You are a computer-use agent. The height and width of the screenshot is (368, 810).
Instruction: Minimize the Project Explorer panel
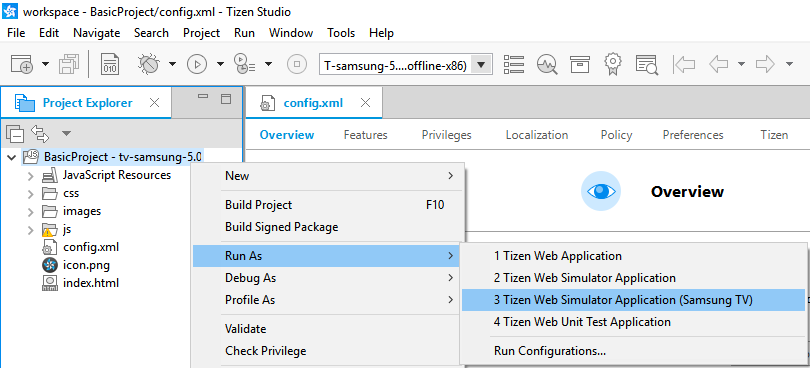[x=203, y=97]
